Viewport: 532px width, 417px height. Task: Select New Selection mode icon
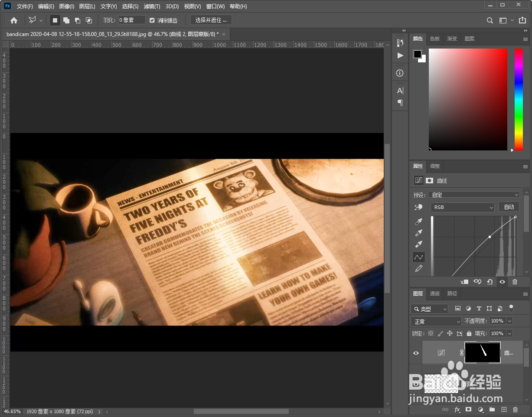(55, 20)
